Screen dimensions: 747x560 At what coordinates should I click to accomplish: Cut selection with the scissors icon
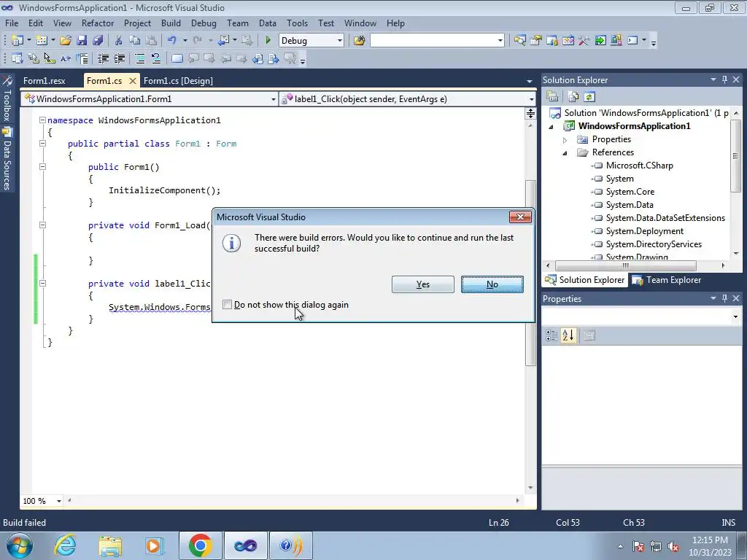(119, 41)
